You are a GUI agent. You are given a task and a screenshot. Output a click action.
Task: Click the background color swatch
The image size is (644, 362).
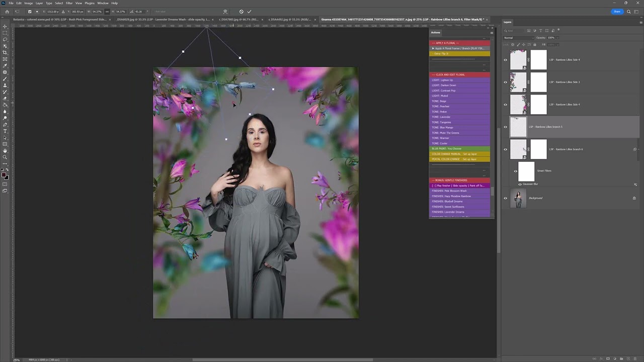[7, 177]
